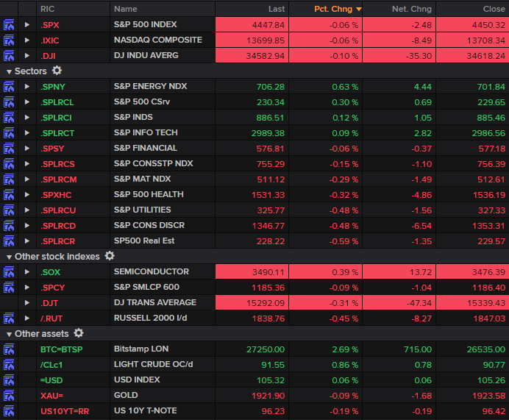Screen dimensions: 509x420
Task: Open the news icon for .SPCY row
Action: click(9, 288)
